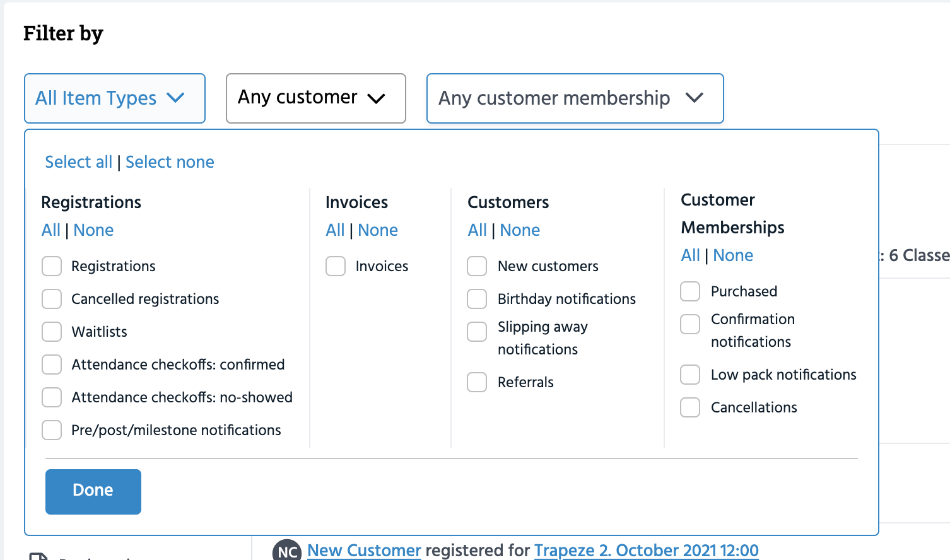Check the Registrations checkbox
This screenshot has height=560, width=950.
[52, 266]
